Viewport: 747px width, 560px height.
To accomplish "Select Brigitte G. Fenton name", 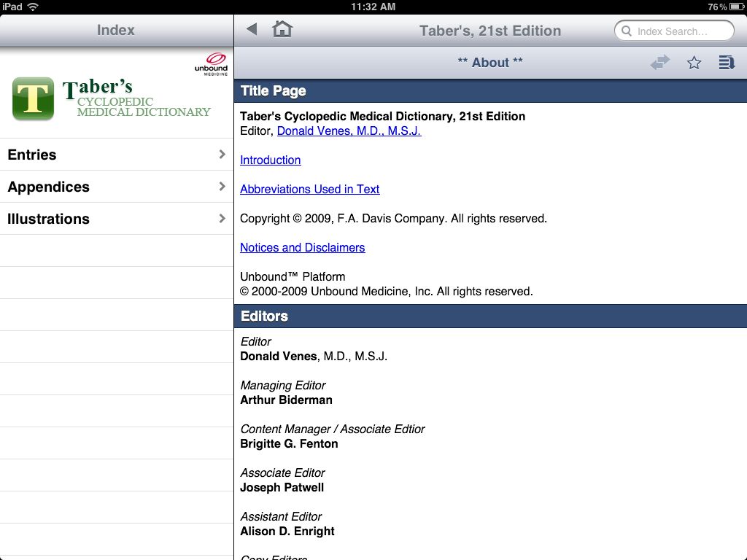I will [x=289, y=444].
